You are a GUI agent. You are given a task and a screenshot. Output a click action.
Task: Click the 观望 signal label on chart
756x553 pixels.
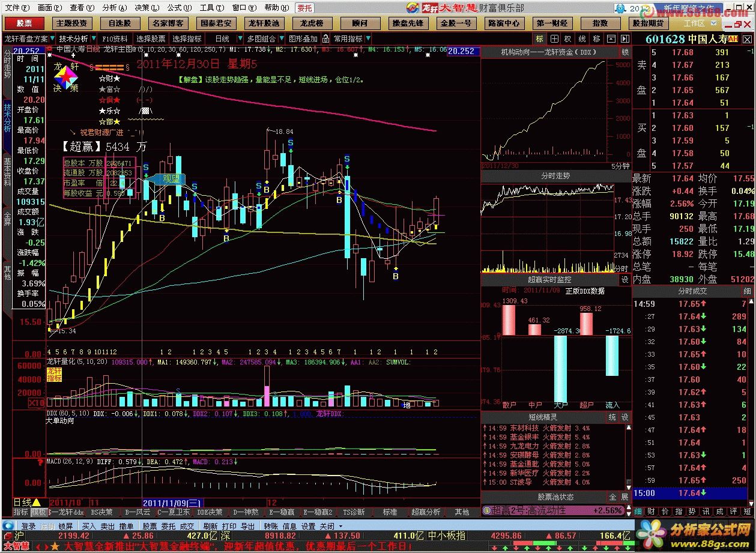point(169,178)
